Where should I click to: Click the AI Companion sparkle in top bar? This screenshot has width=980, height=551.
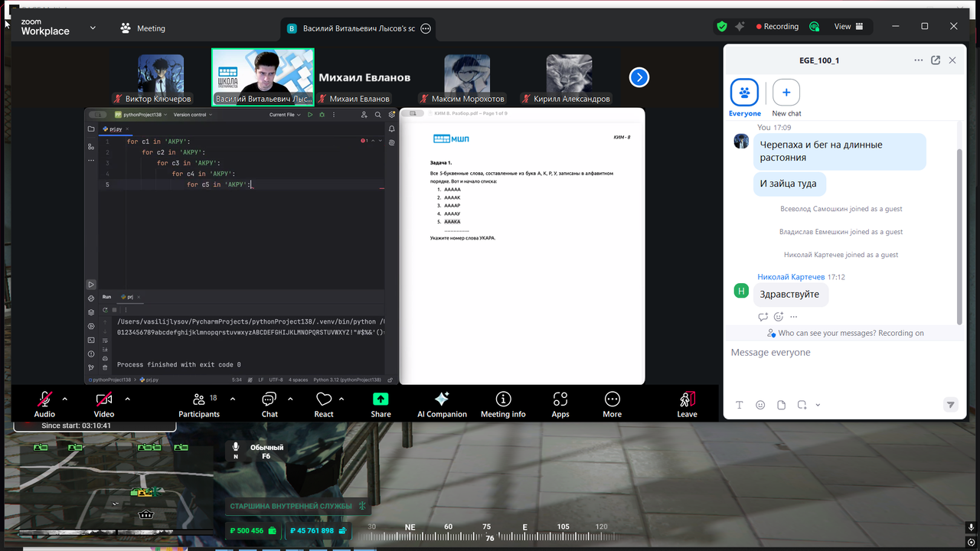point(740,26)
